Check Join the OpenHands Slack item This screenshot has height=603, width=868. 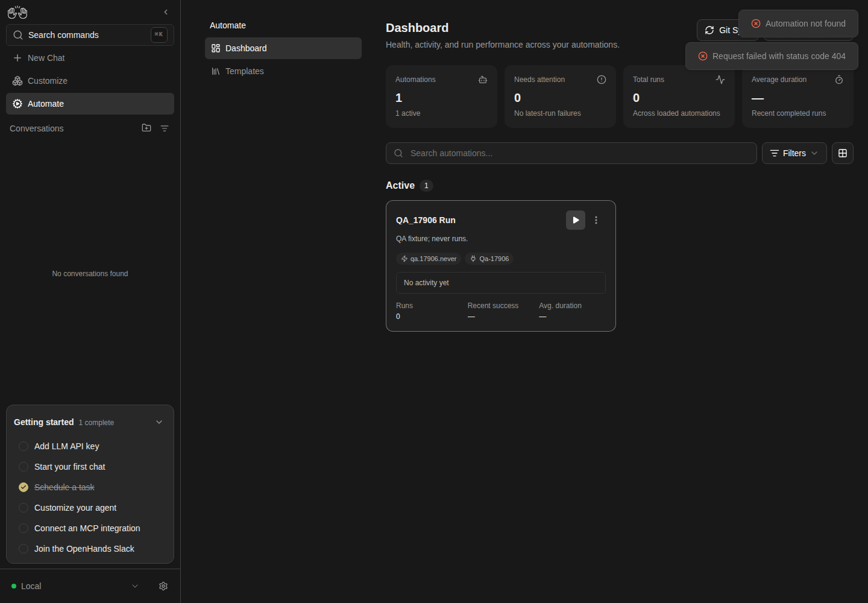pyautogui.click(x=24, y=549)
